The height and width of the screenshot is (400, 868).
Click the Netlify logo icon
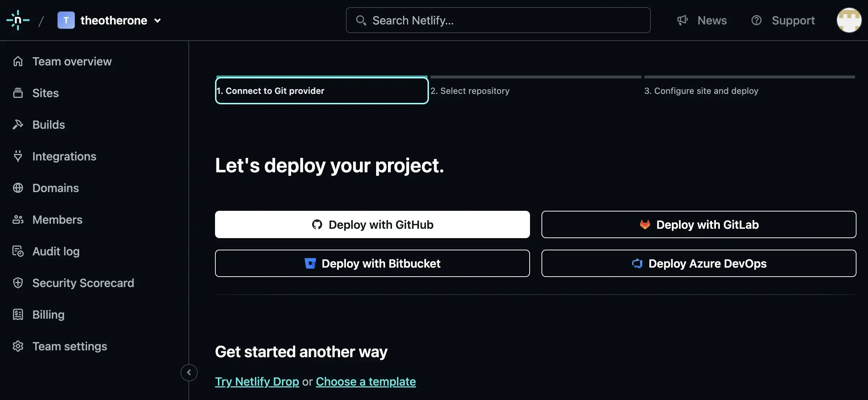17,20
